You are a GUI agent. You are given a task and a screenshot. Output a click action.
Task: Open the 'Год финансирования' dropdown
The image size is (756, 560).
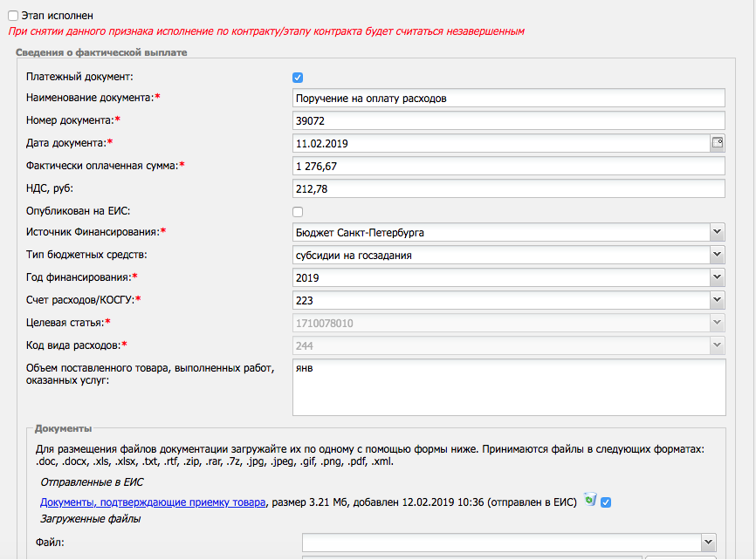(x=717, y=277)
